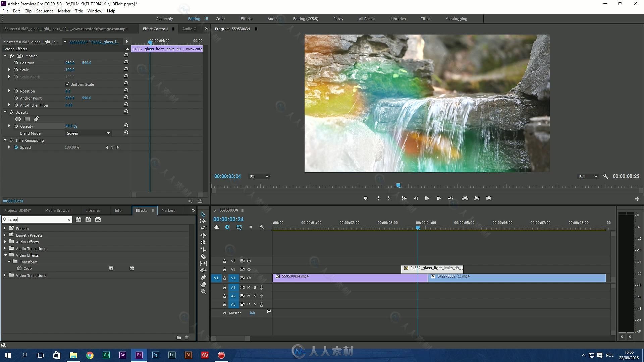Switch to the Color workspace tab

(x=220, y=18)
